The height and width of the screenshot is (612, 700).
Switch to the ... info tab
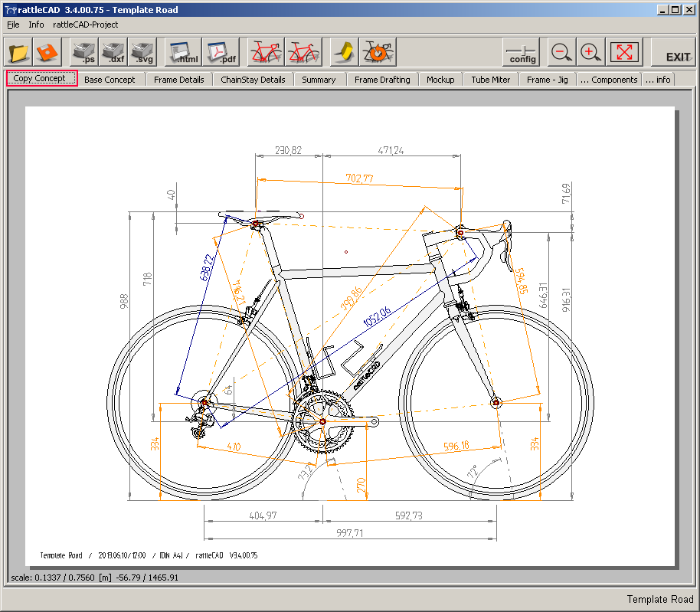coord(658,80)
